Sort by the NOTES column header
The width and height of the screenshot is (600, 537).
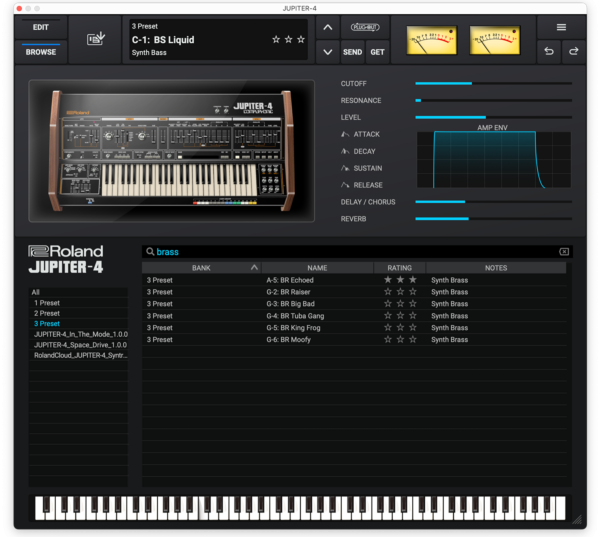(x=496, y=268)
